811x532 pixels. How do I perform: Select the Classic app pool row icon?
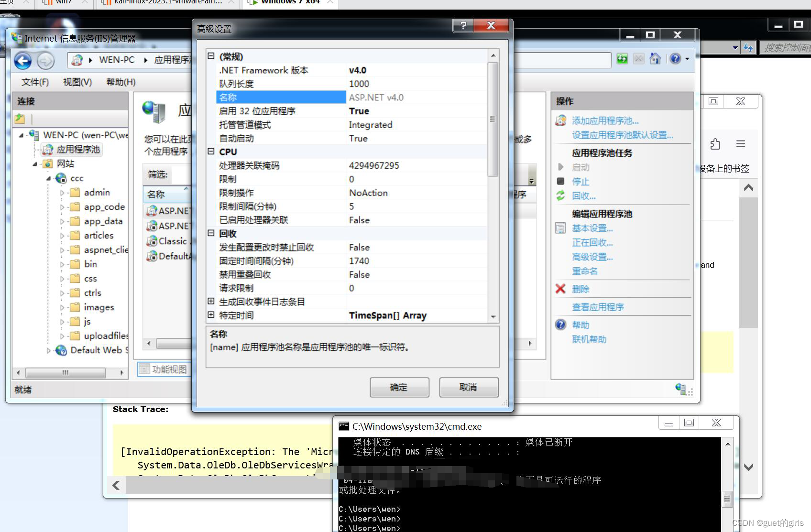pyautogui.click(x=152, y=241)
